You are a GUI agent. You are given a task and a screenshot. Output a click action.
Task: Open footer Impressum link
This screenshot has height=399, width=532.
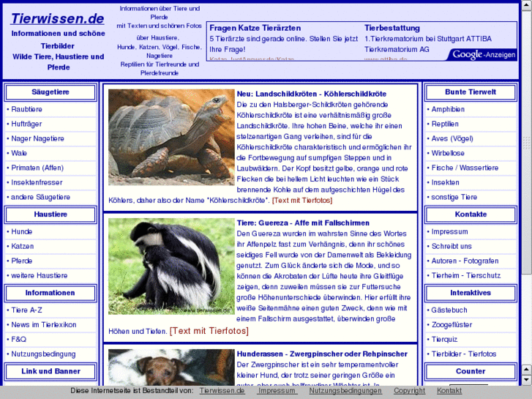277,390
